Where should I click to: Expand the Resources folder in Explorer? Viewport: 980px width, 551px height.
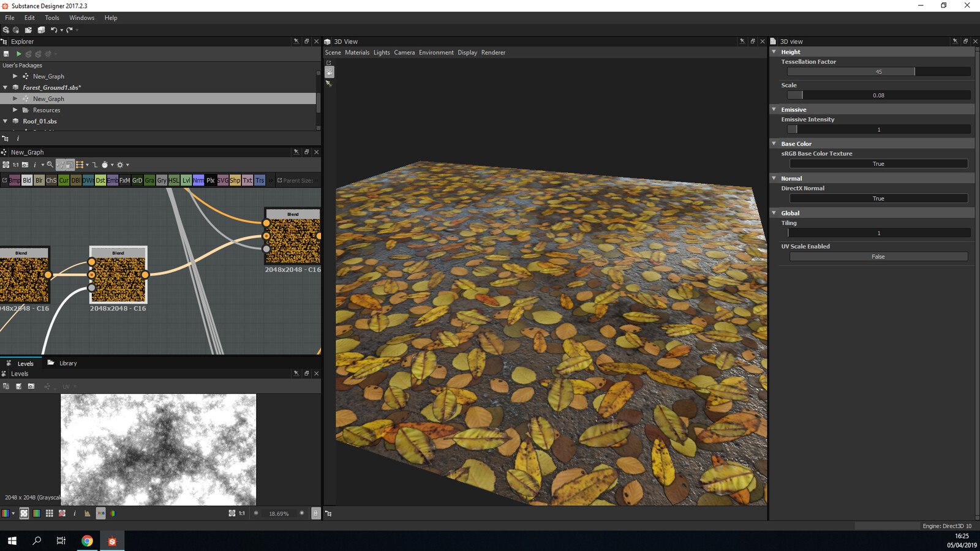click(x=15, y=110)
